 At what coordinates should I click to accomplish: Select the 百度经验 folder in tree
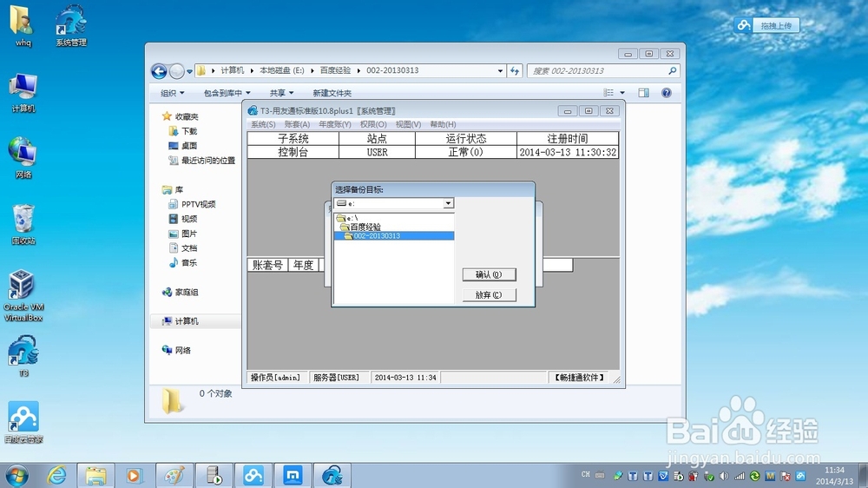(x=360, y=228)
